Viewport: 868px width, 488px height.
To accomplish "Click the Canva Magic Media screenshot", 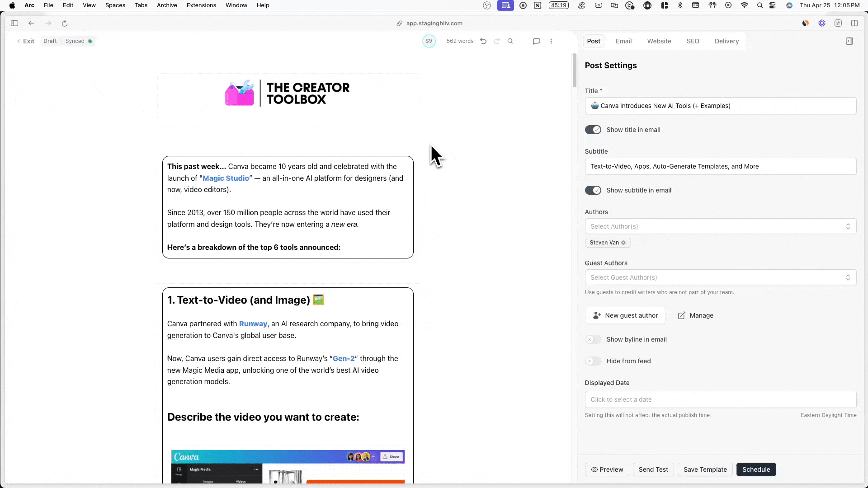I will 288,467.
